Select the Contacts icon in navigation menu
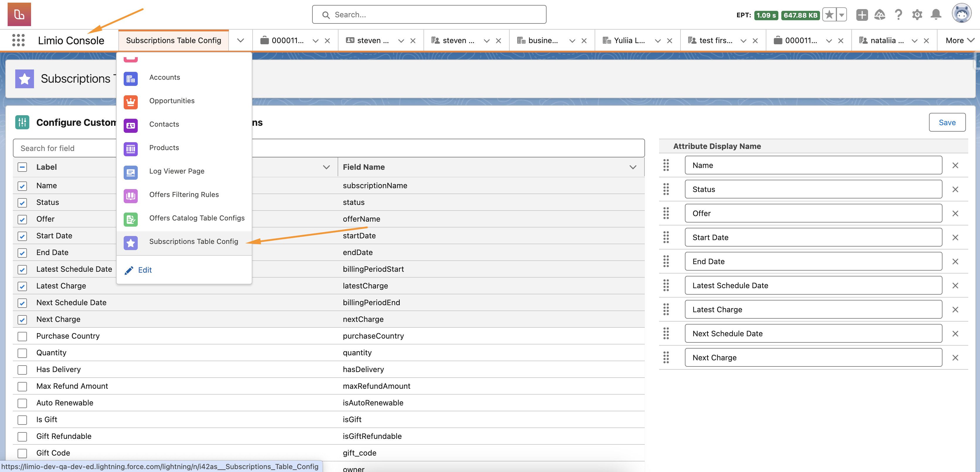Viewport: 980px width, 472px height. point(130,125)
